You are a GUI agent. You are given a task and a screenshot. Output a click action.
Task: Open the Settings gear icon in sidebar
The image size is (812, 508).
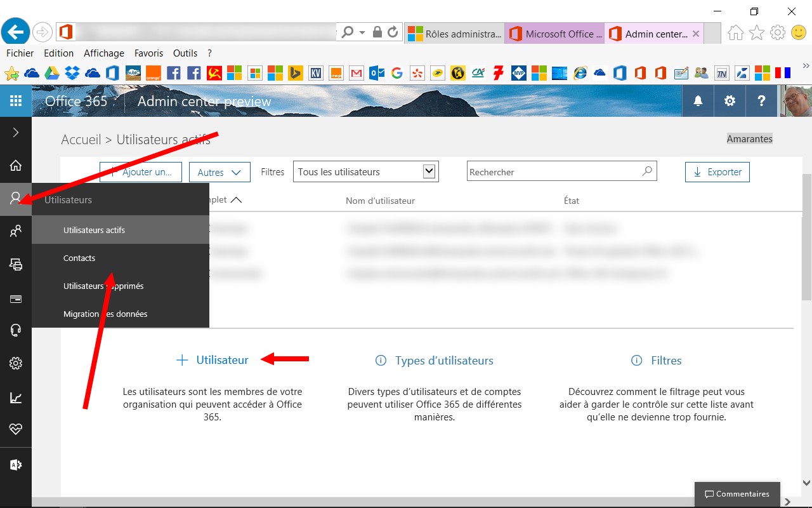click(16, 364)
